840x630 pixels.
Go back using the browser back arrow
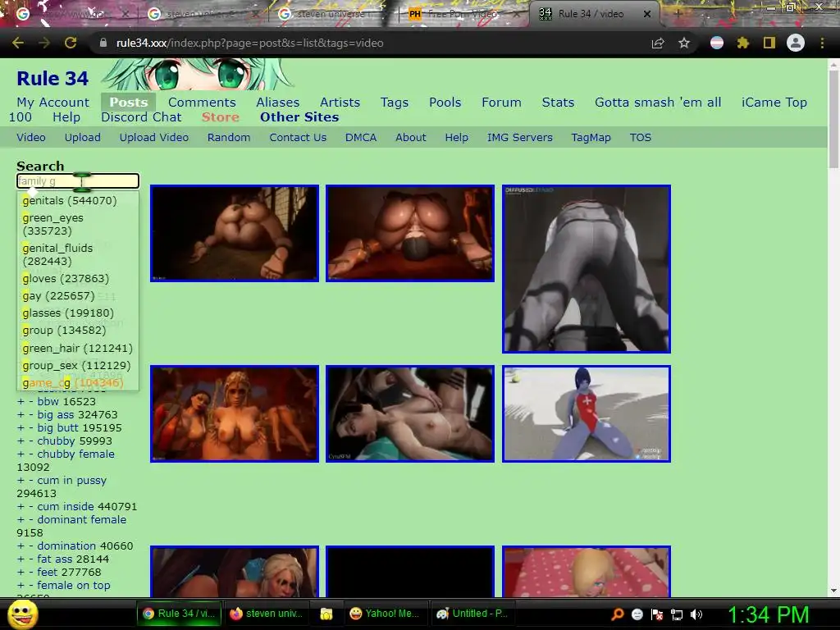point(18,43)
